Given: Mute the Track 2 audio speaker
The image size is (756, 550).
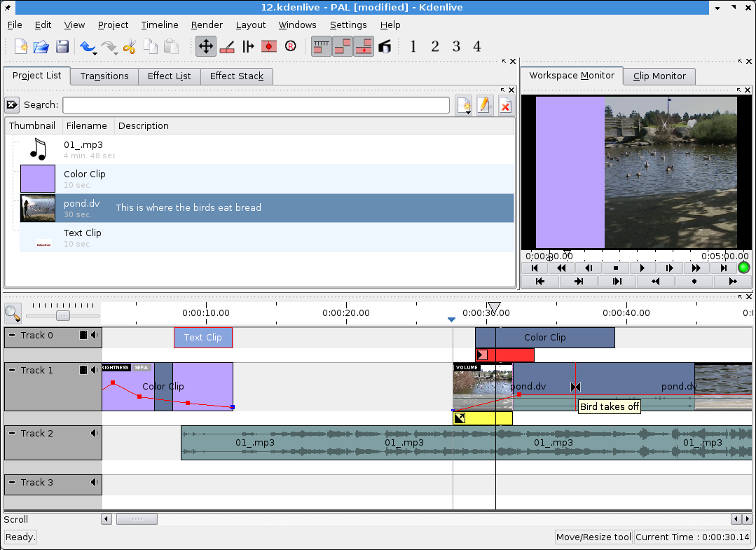Looking at the screenshot, I should [x=95, y=434].
